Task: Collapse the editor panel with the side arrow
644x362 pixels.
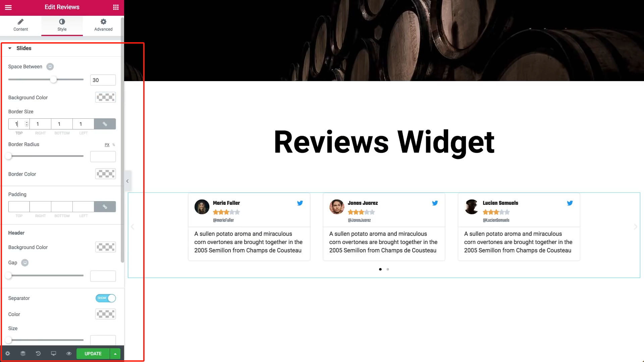Action: point(127,181)
